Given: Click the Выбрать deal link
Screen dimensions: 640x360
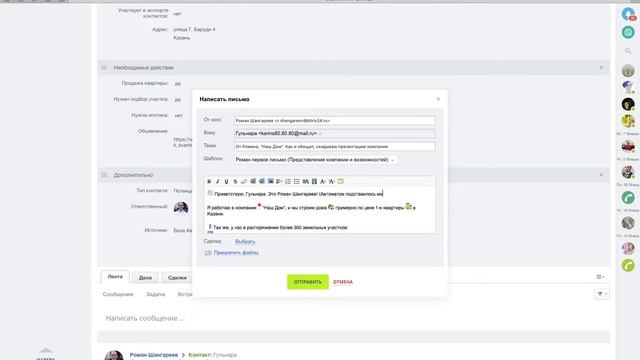Looking at the screenshot, I should tap(245, 242).
